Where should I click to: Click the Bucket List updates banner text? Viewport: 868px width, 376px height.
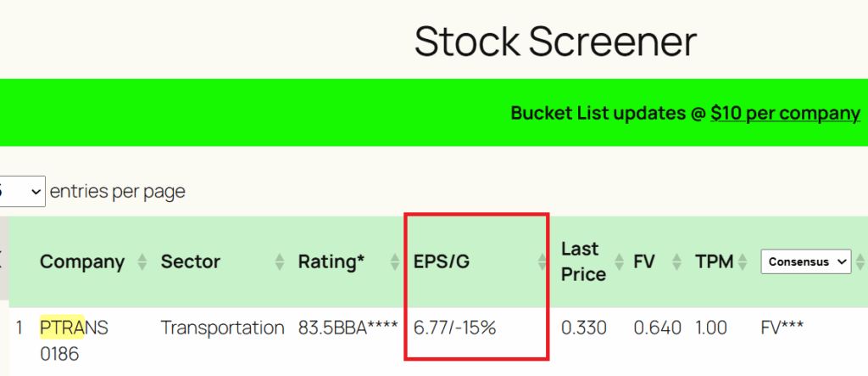pyautogui.click(x=607, y=113)
